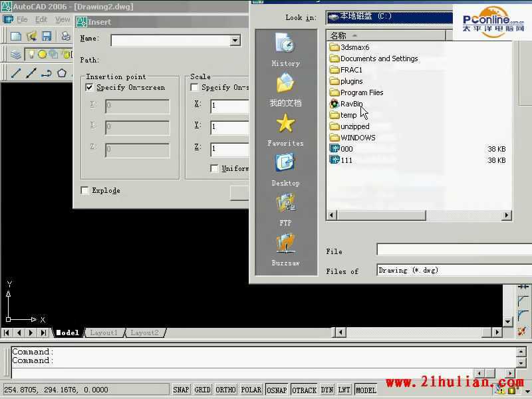Toggle POLAR tracking in status bar

(x=251, y=390)
